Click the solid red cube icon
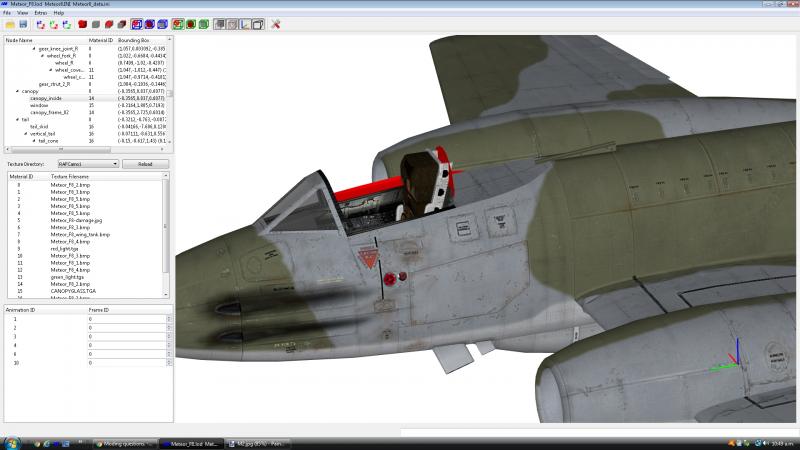800x450 pixels. (83, 24)
